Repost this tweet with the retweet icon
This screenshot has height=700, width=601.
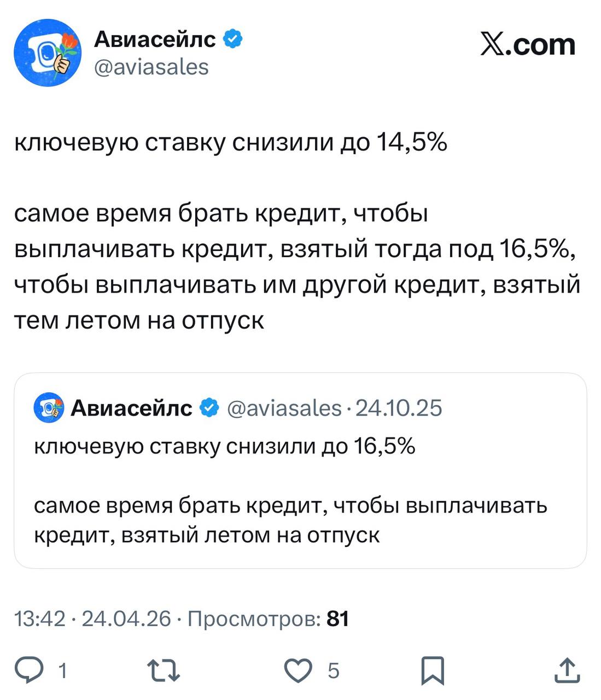click(x=164, y=670)
